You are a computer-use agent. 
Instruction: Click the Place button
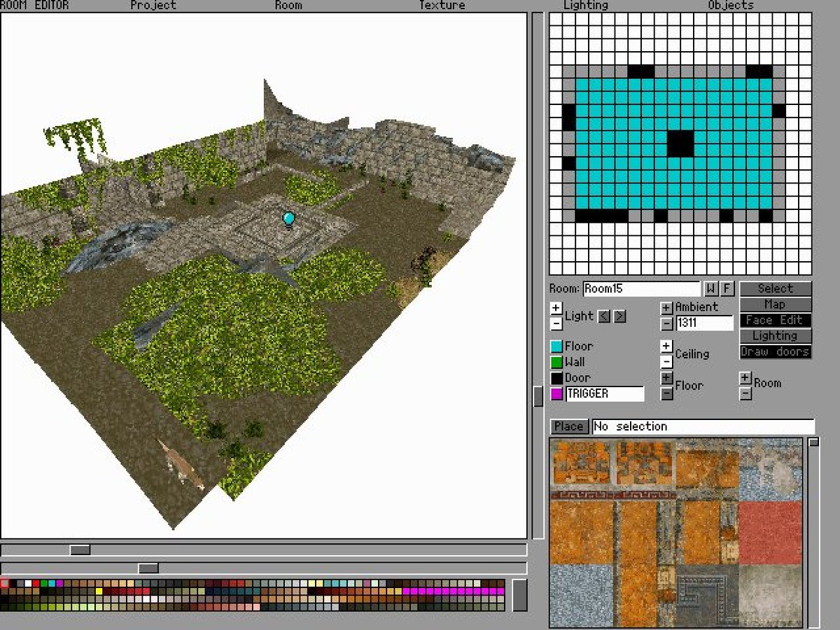click(x=568, y=426)
